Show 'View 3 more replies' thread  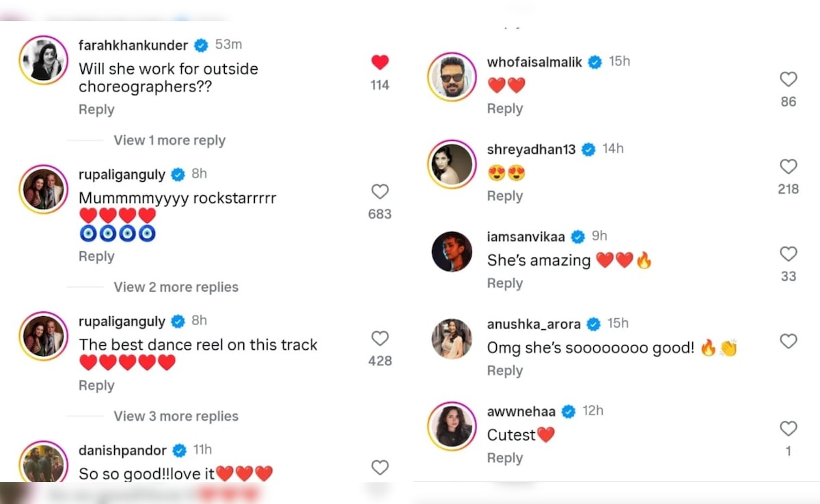point(176,416)
